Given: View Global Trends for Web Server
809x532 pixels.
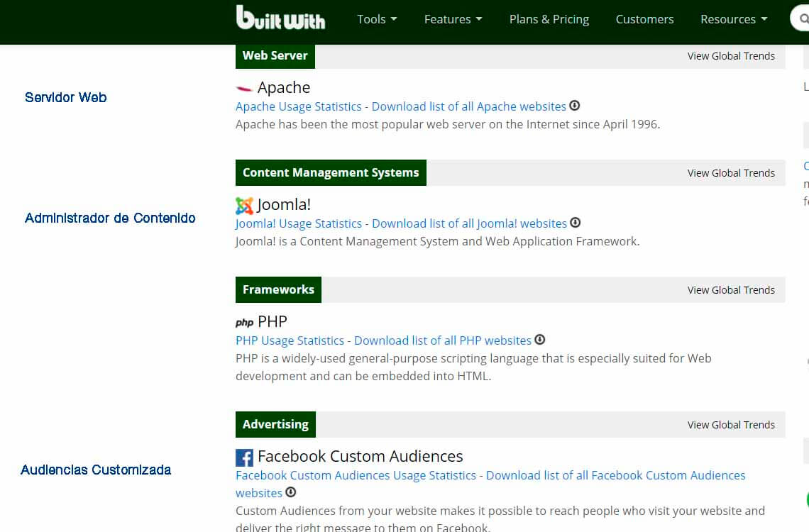Looking at the screenshot, I should point(731,56).
